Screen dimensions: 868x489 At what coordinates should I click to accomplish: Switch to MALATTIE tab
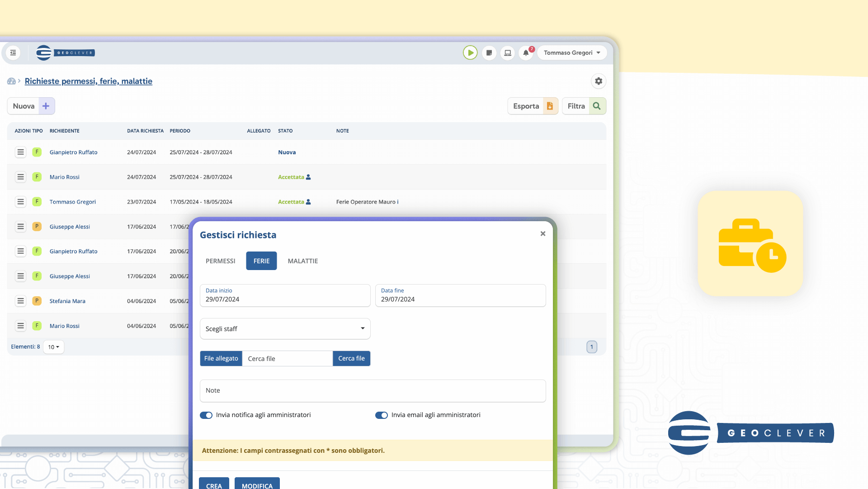point(303,261)
